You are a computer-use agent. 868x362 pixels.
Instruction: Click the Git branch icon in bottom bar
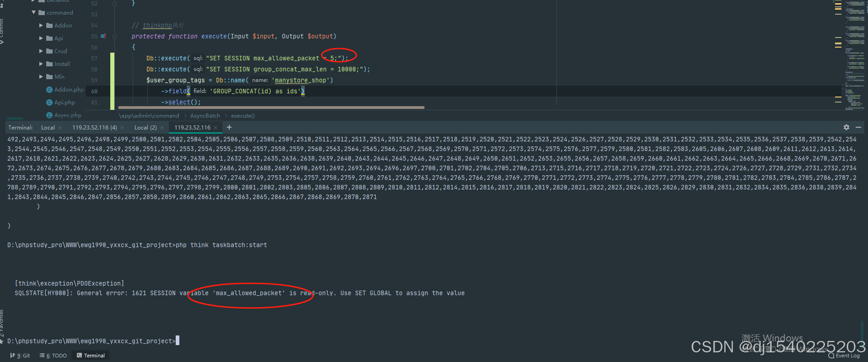click(x=13, y=356)
